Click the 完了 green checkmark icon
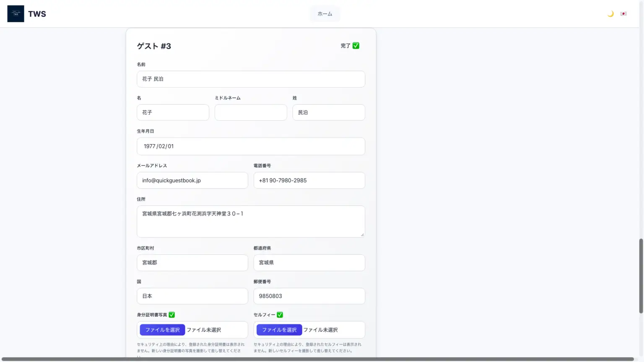This screenshot has height=362, width=644. [356, 46]
